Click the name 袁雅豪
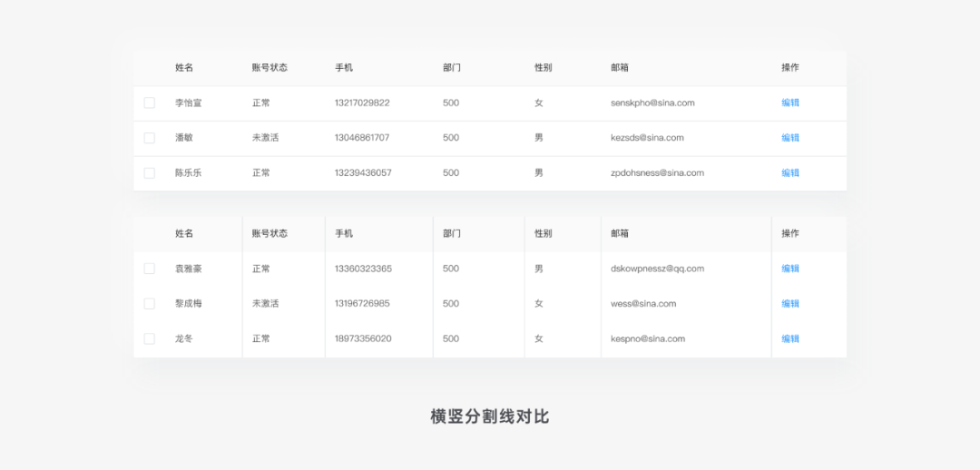The height and width of the screenshot is (470, 980). (188, 269)
